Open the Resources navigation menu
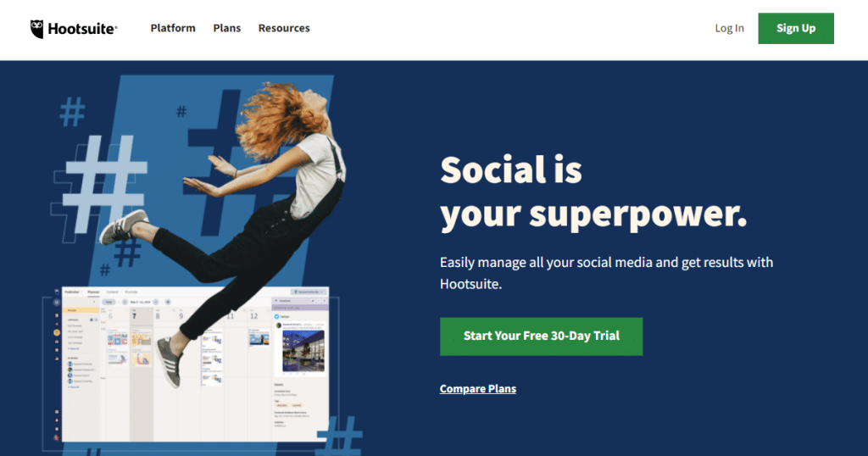868x456 pixels. pyautogui.click(x=284, y=28)
